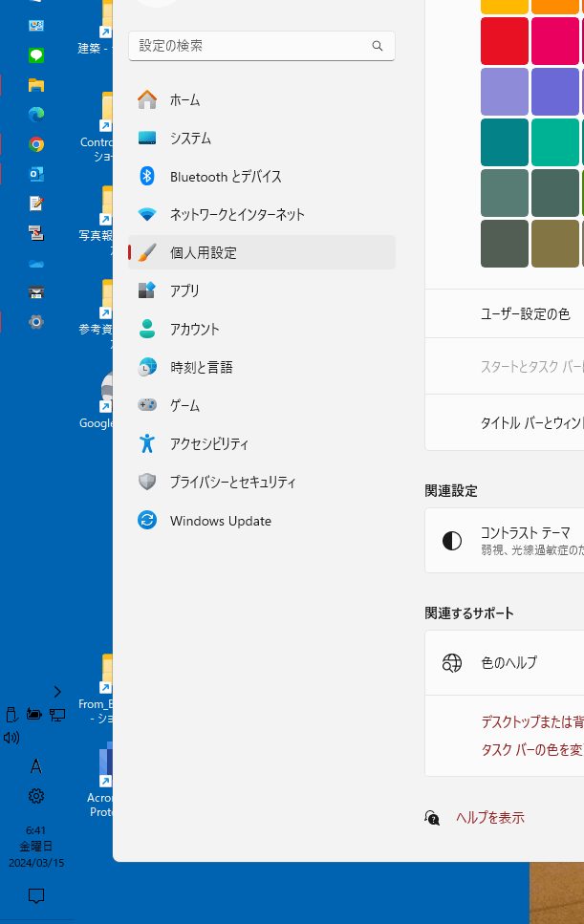Choose the light lavender accent swatch
The height and width of the screenshot is (924, 584).
click(x=505, y=92)
